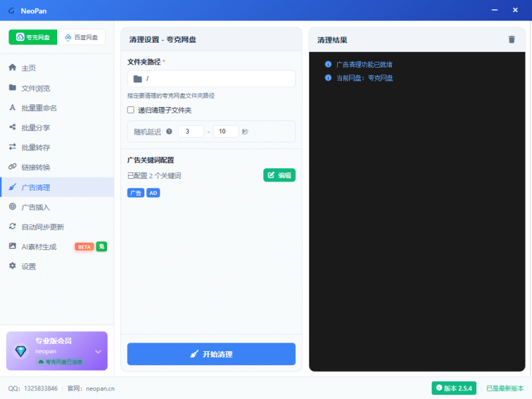Click the diamond membership icon
Image resolution: width=532 pixels, height=399 pixels.
[x=21, y=350]
